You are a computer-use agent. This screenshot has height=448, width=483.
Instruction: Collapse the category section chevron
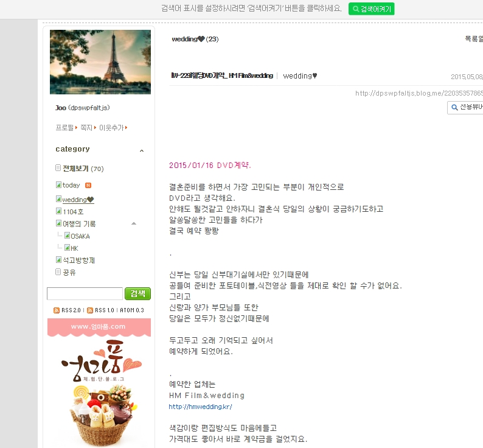click(142, 151)
